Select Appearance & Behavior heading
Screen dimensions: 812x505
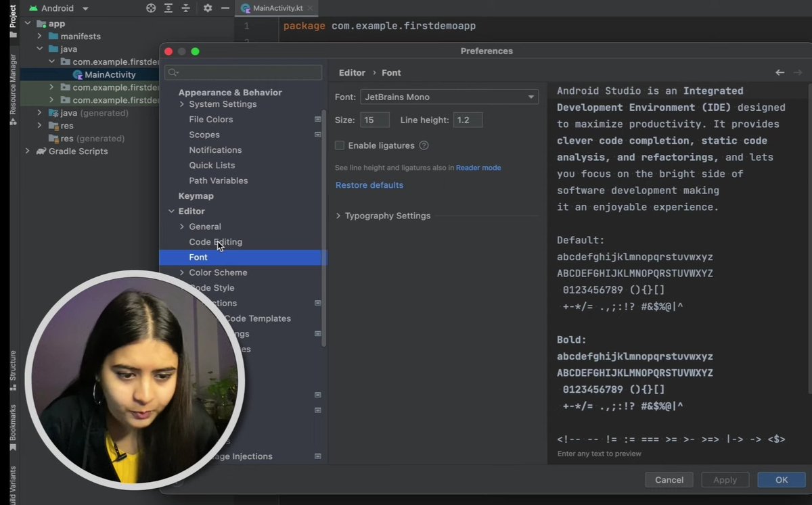pos(230,93)
